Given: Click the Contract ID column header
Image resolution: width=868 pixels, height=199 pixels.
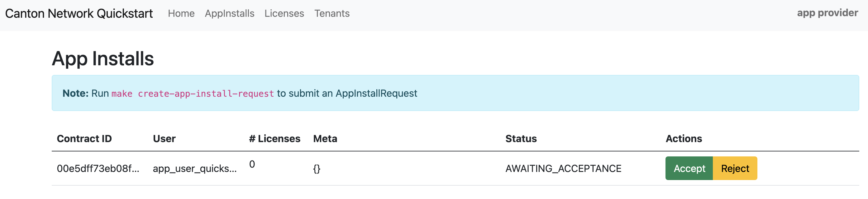Looking at the screenshot, I should (x=84, y=138).
